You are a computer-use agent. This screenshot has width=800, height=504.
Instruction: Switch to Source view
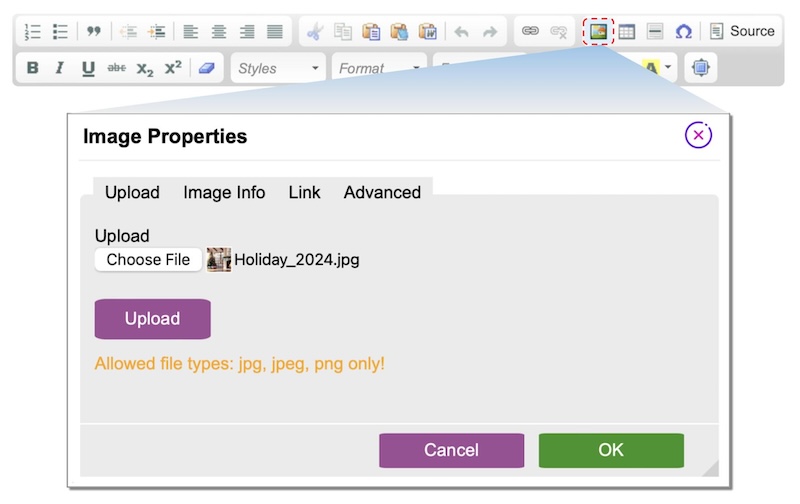742,31
